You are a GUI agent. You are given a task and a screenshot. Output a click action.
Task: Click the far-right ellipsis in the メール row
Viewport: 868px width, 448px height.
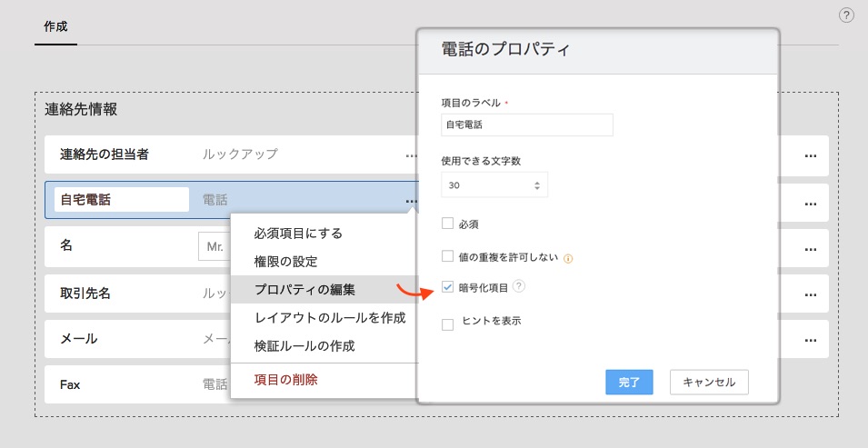point(811,340)
